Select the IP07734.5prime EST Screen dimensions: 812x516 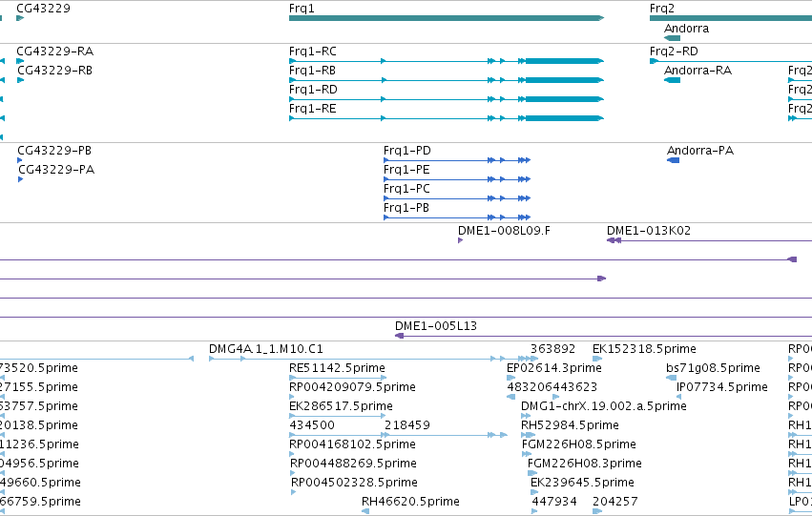pyautogui.click(x=679, y=397)
